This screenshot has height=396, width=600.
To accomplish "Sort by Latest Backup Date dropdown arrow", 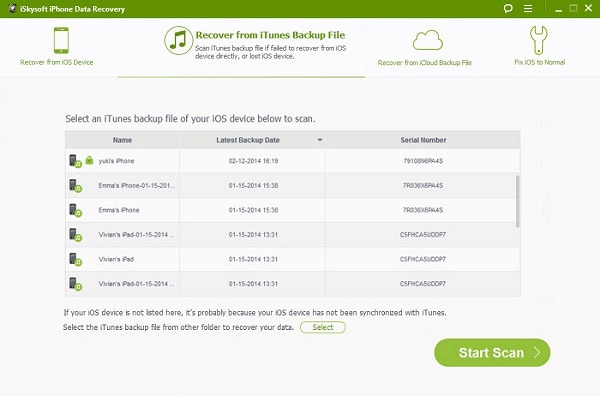I will (320, 140).
